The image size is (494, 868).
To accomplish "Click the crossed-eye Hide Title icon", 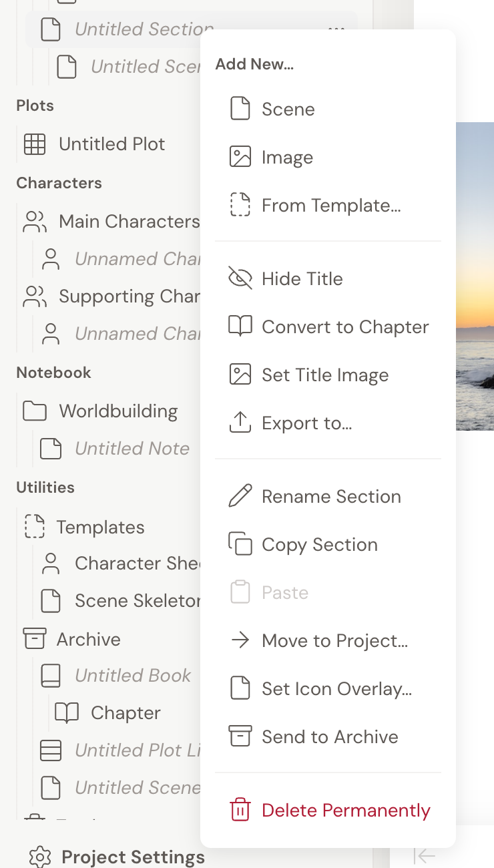I will tap(240, 278).
